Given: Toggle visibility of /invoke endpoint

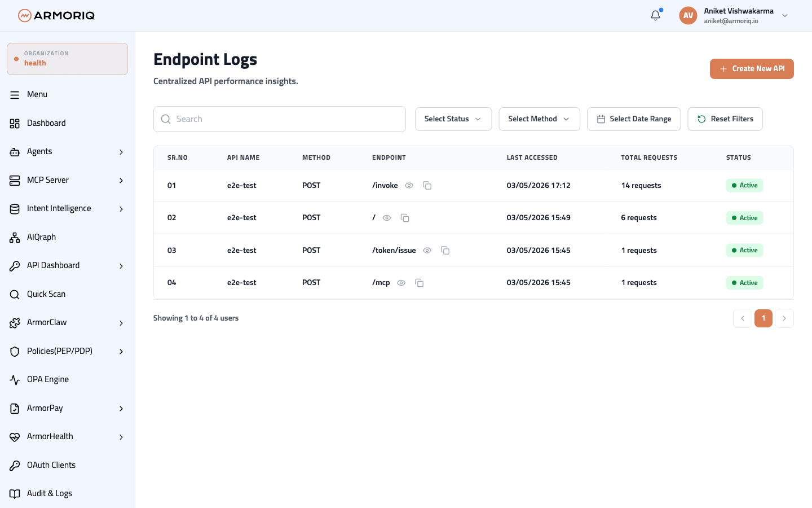Looking at the screenshot, I should (409, 186).
